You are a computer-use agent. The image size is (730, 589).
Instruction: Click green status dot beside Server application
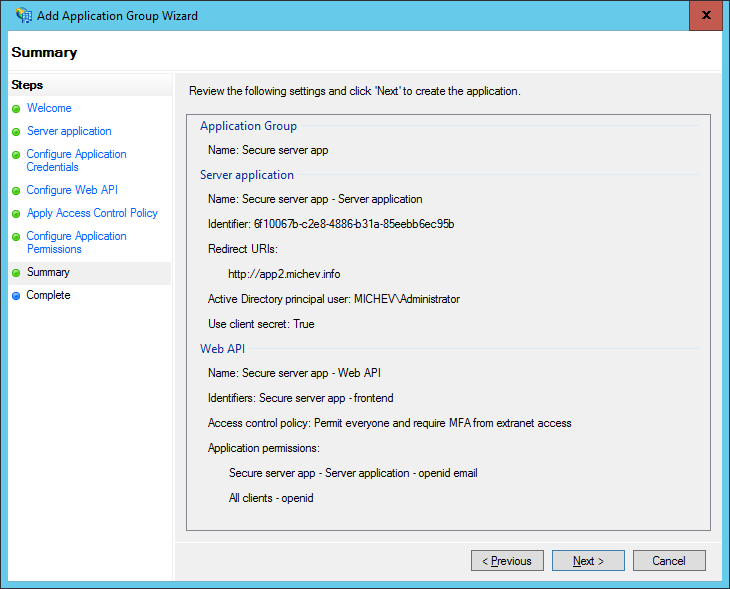[16, 132]
